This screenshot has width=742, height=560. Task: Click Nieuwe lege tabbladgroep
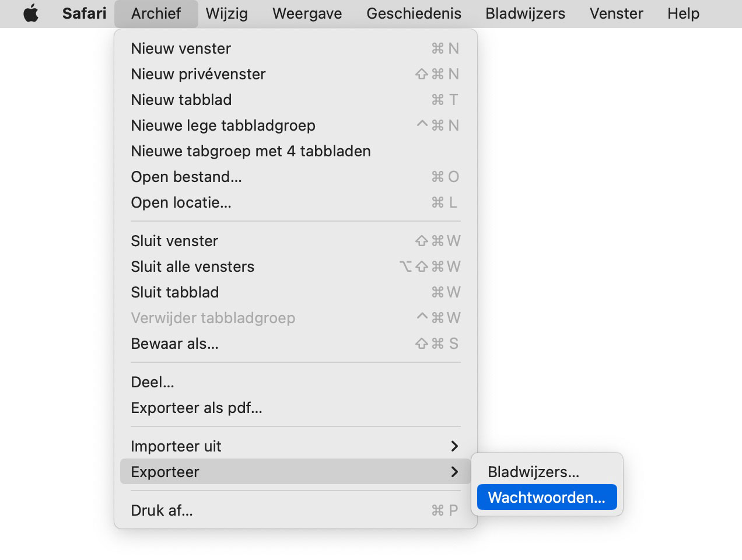295,125
